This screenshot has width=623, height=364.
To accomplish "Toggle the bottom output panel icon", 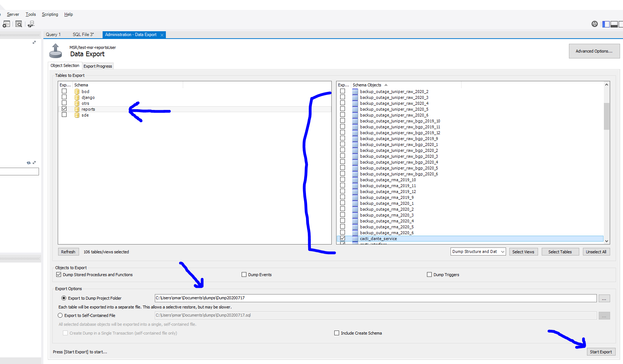I will (x=614, y=24).
